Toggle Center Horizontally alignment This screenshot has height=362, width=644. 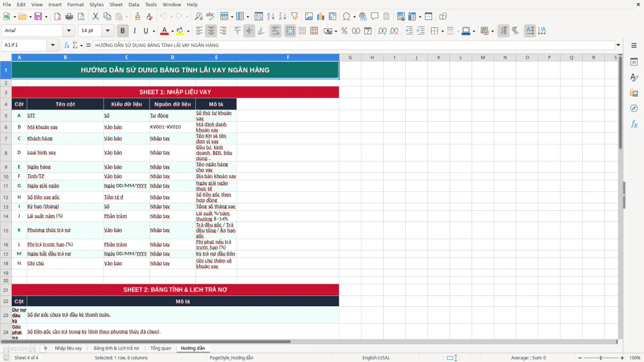point(211,31)
